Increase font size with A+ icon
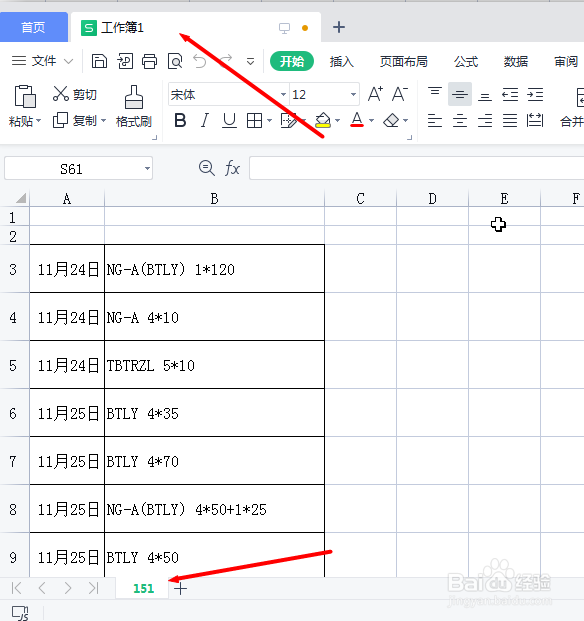 coord(375,94)
